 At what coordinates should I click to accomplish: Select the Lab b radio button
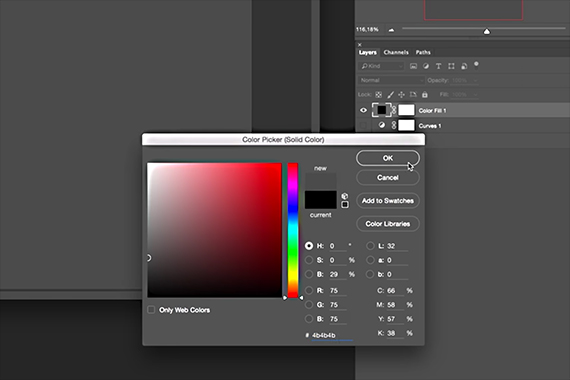pos(370,274)
